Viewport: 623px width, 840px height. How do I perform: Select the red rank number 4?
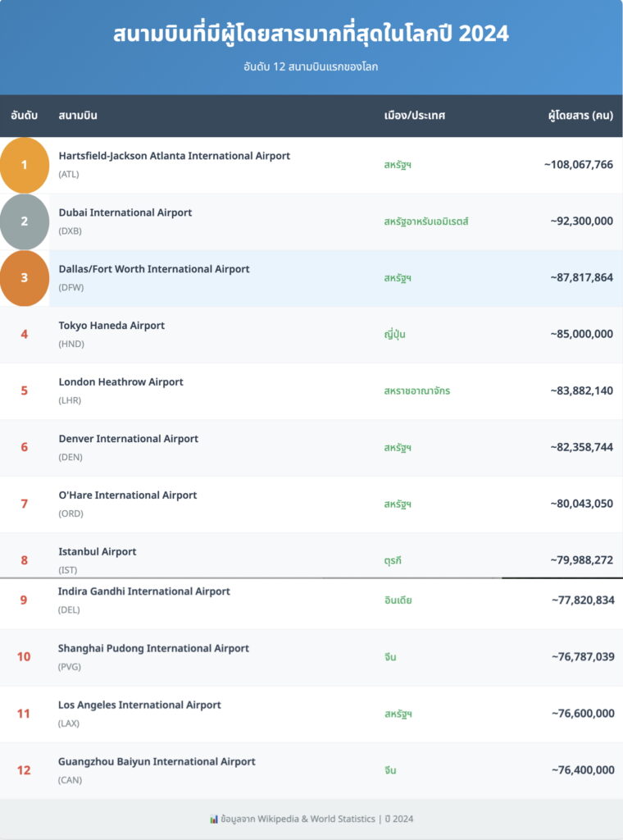coord(25,335)
